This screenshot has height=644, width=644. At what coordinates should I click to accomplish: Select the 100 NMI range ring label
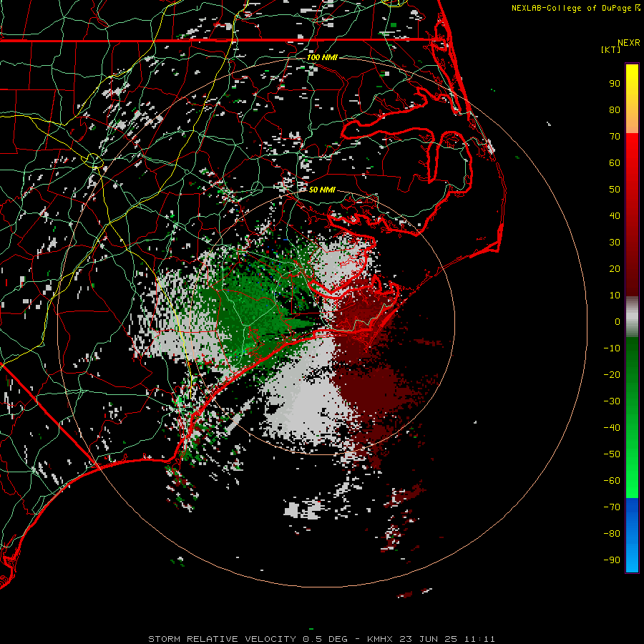(x=322, y=57)
